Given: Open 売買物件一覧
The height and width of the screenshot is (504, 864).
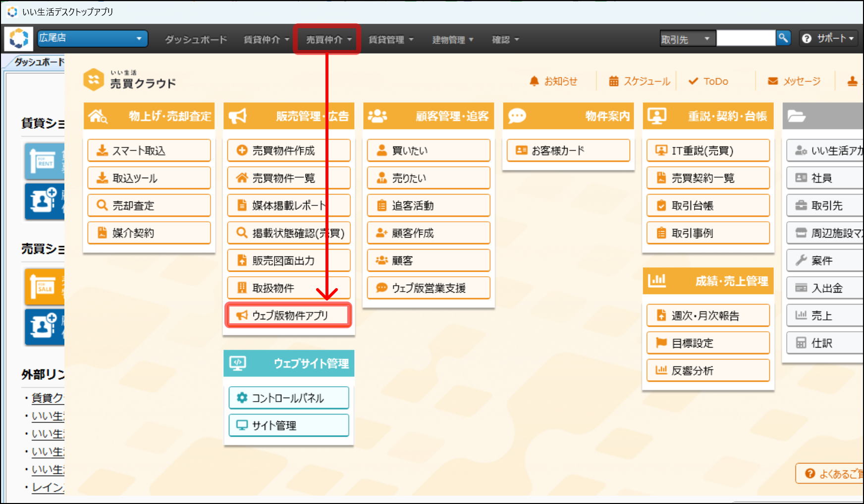Looking at the screenshot, I should [289, 178].
